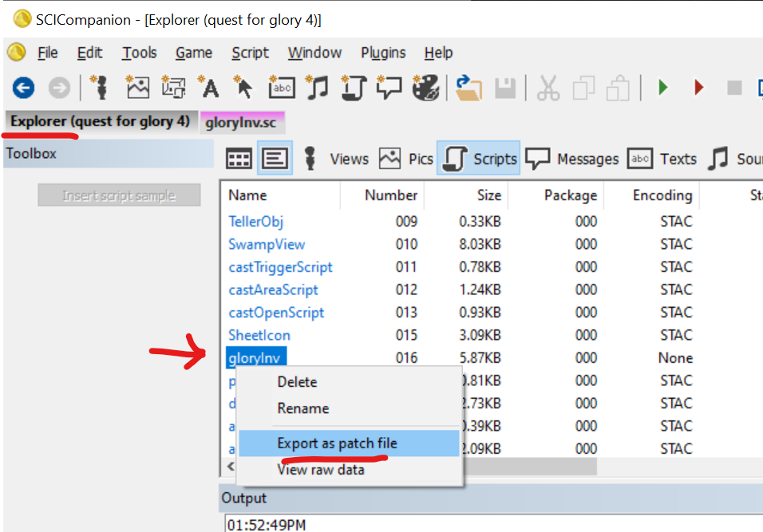The image size is (763, 532).
Task: Click the grey Stop square icon
Action: tap(734, 88)
